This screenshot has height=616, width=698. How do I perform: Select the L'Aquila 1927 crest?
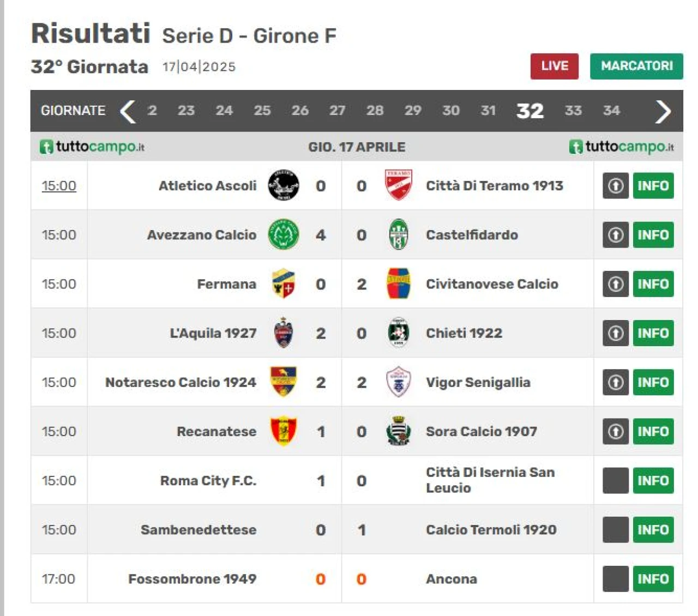tap(284, 333)
